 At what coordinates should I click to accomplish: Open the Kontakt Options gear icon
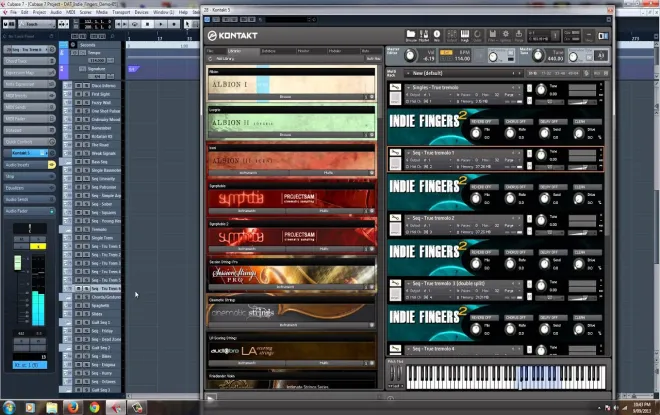506,35
